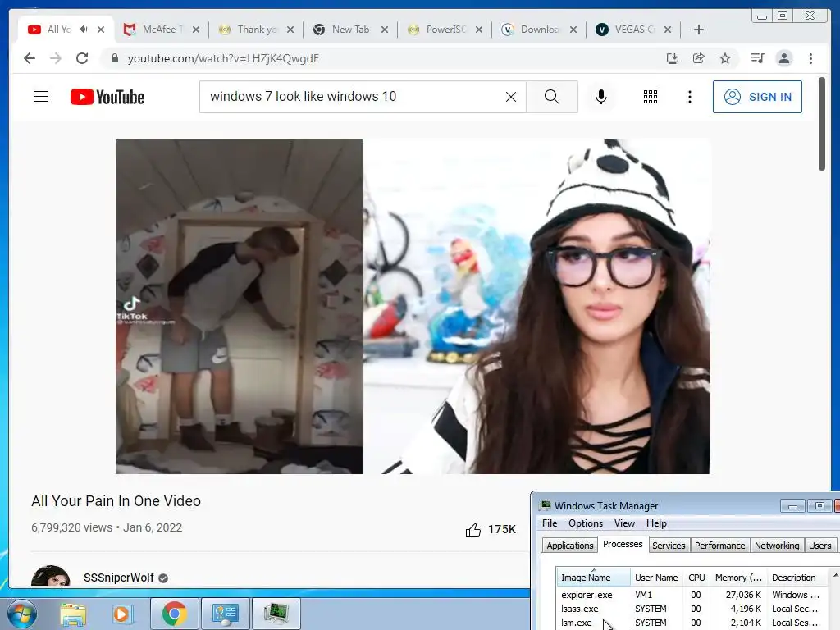The width and height of the screenshot is (840, 630).
Task: Click the forward navigation arrow
Action: [x=56, y=58]
